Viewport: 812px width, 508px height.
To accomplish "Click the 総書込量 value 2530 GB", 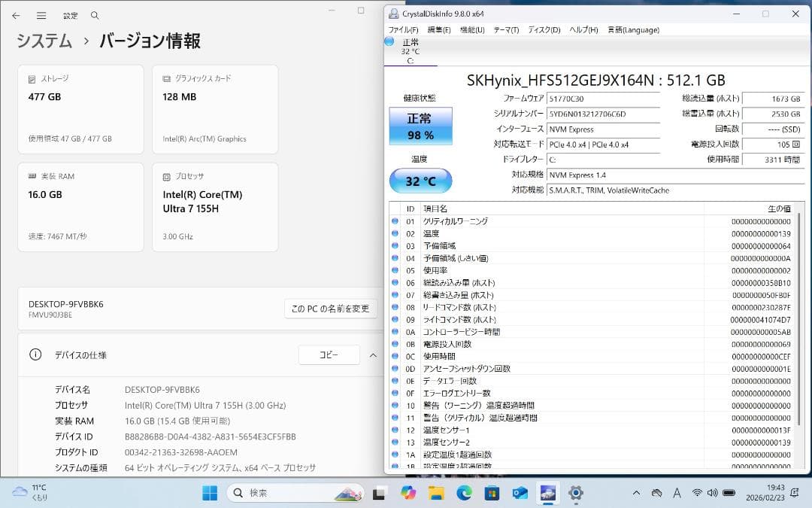I will 773,114.
